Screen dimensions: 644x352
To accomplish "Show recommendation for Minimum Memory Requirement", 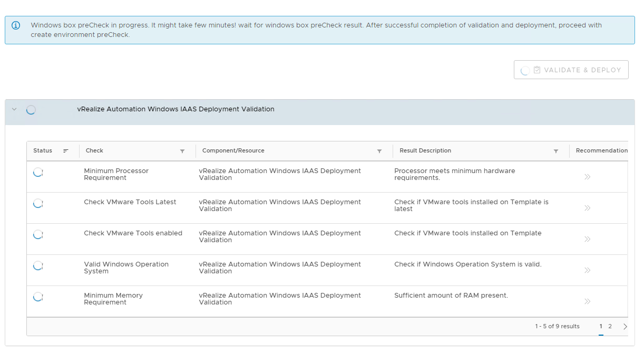I will click(587, 301).
